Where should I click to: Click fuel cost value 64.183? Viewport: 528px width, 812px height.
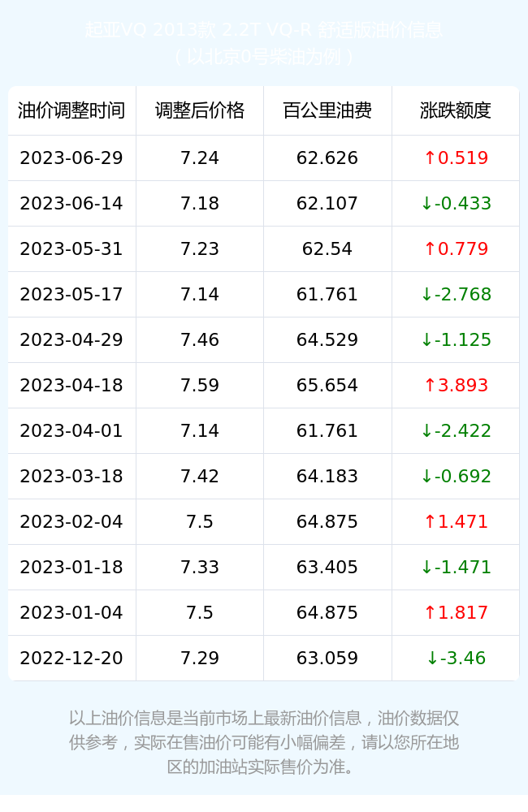[327, 477]
